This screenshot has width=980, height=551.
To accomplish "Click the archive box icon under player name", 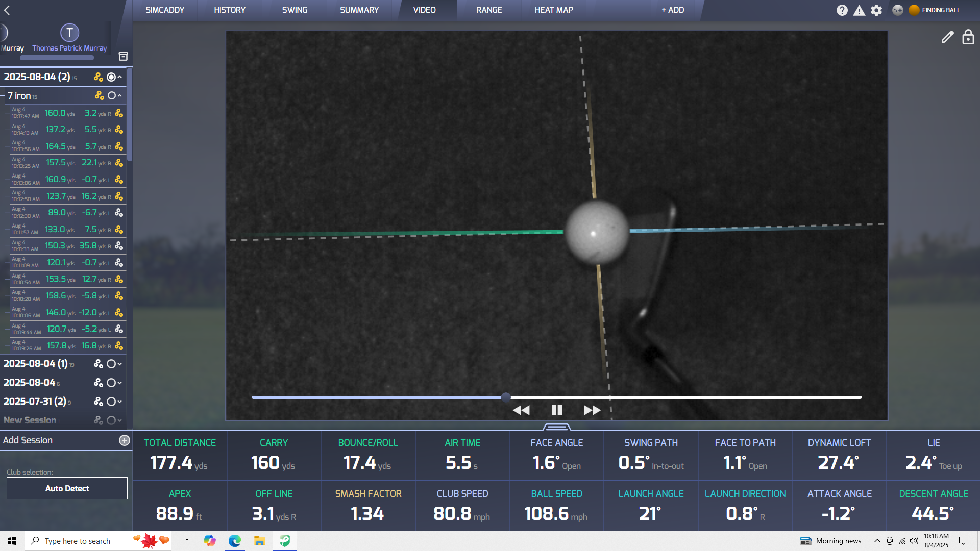I will [x=123, y=56].
